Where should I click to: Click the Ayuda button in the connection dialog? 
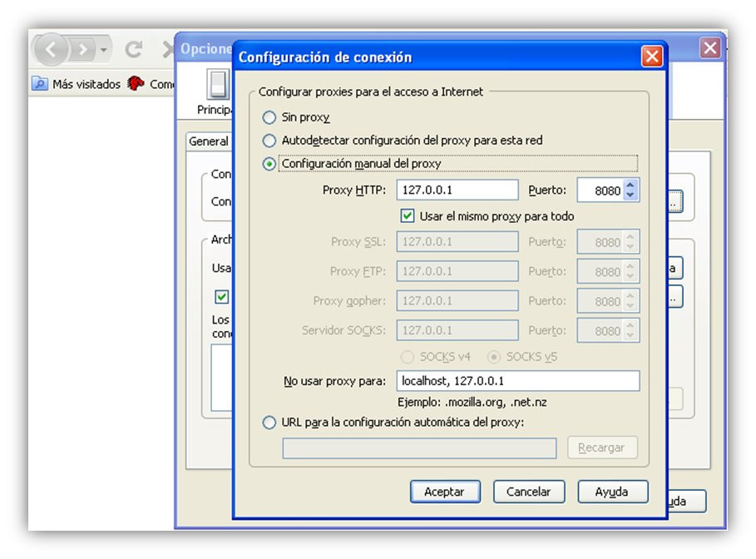pyautogui.click(x=612, y=492)
